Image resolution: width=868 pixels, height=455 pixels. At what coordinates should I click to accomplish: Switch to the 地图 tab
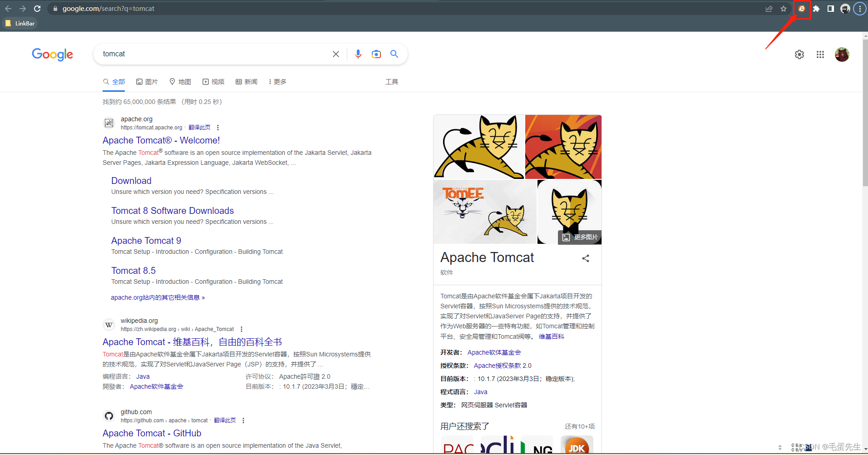tap(180, 82)
